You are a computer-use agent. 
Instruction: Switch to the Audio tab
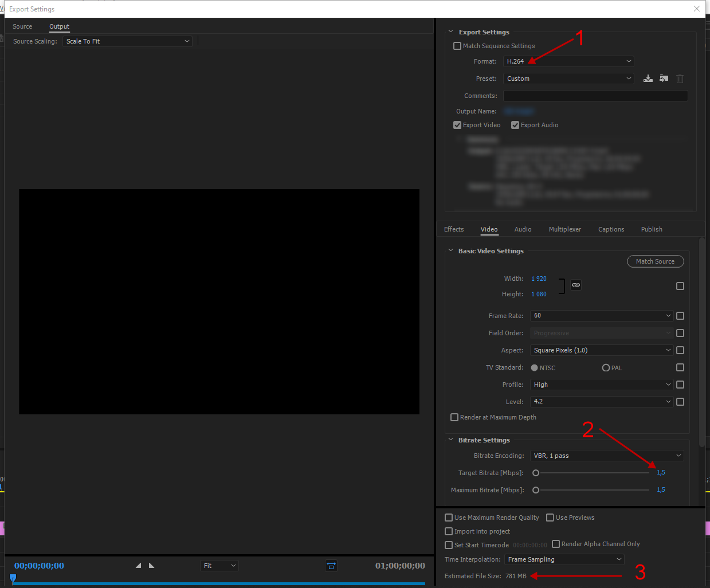[523, 229]
